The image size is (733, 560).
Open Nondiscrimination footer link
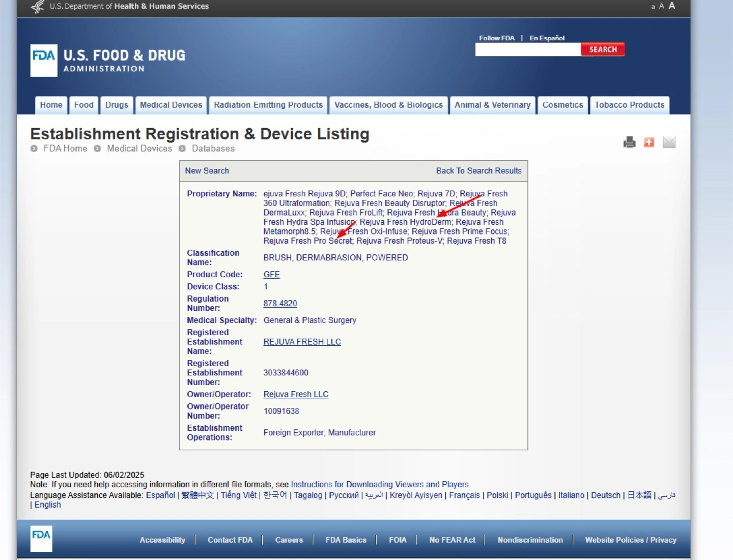tap(530, 540)
